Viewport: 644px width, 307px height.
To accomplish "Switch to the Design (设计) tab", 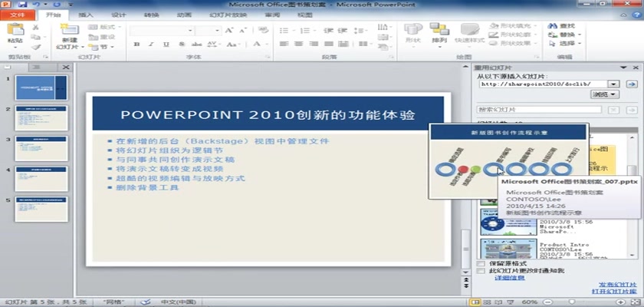I will click(x=119, y=15).
